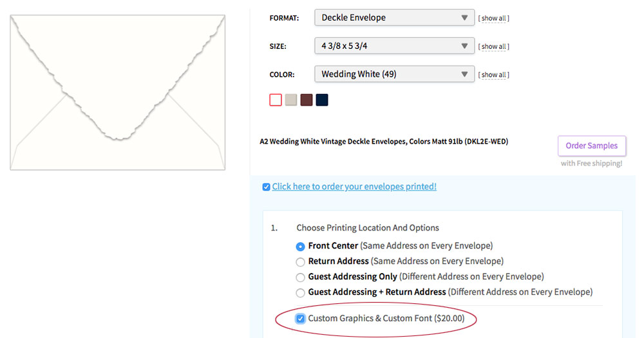The image size is (644, 338).
Task: Click show all next to Size
Action: (494, 46)
